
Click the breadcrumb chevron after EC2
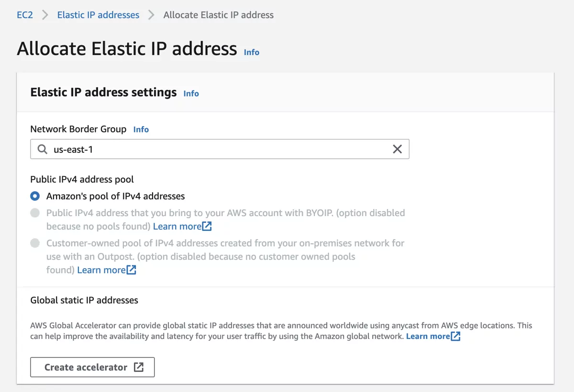(44, 15)
